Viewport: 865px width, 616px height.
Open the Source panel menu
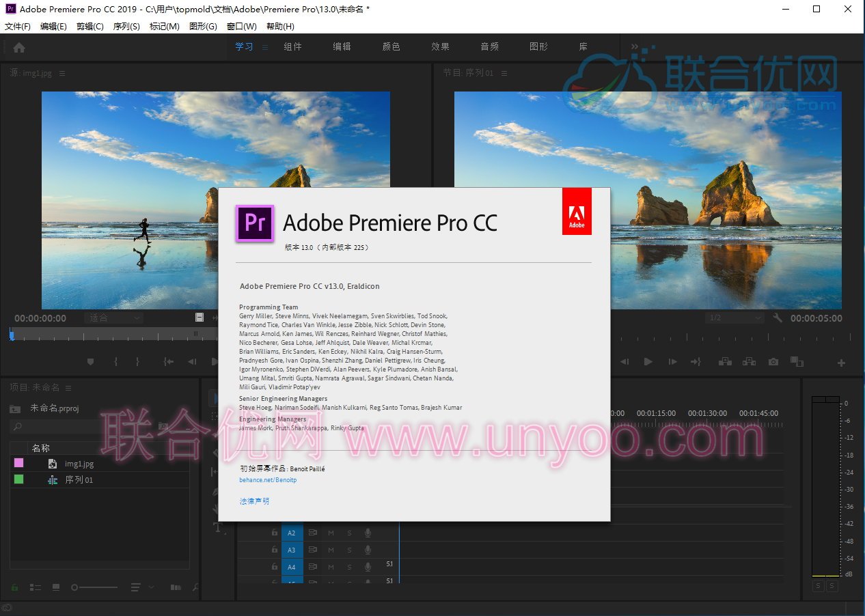tap(62, 73)
